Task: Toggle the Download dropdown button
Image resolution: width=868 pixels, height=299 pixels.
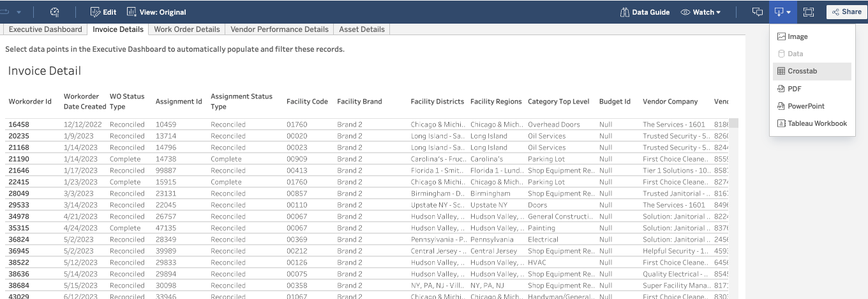Action: point(782,12)
